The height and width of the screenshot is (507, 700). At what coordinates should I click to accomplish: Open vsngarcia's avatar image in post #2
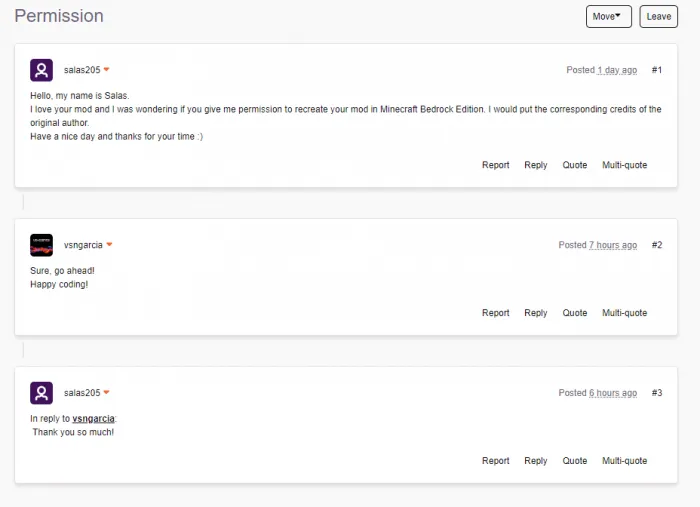pyautogui.click(x=42, y=245)
